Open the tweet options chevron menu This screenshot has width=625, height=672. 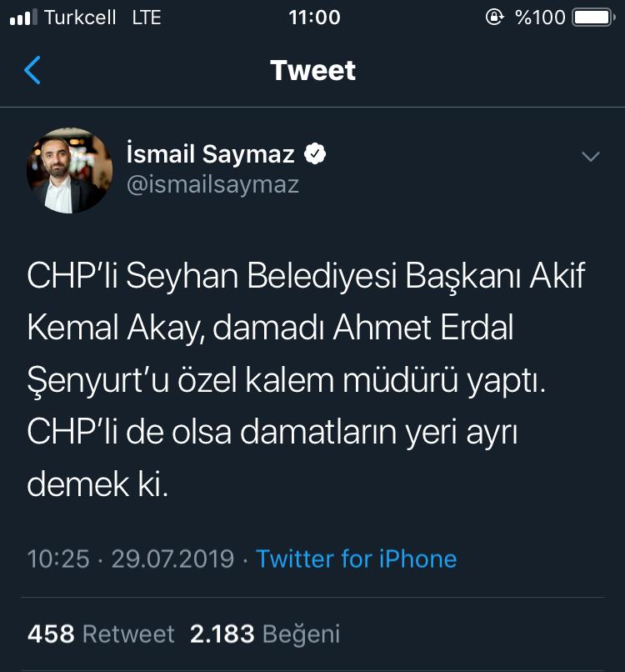590,157
